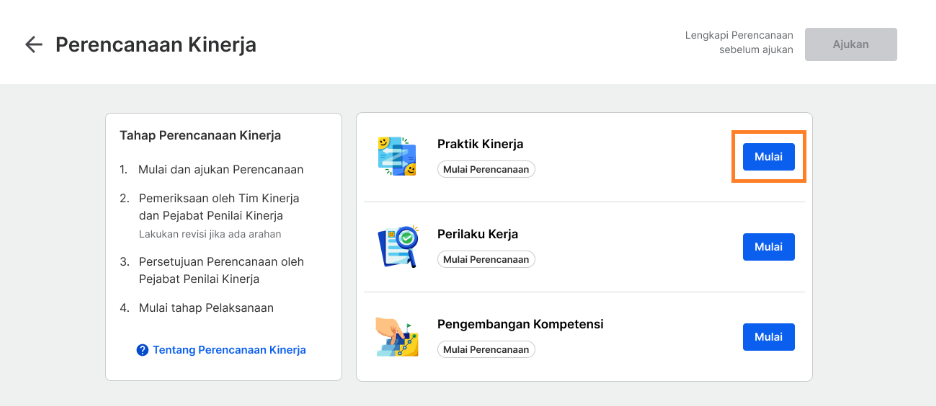Open the Tentang Perencanaan Kinerja link
This screenshot has width=936, height=406.
(229, 350)
